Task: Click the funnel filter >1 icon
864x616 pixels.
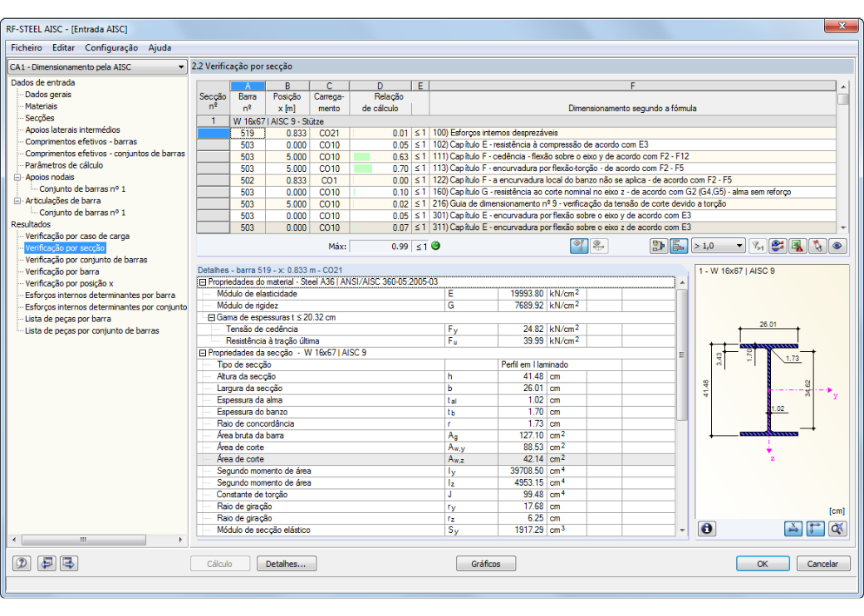Action: (x=758, y=246)
